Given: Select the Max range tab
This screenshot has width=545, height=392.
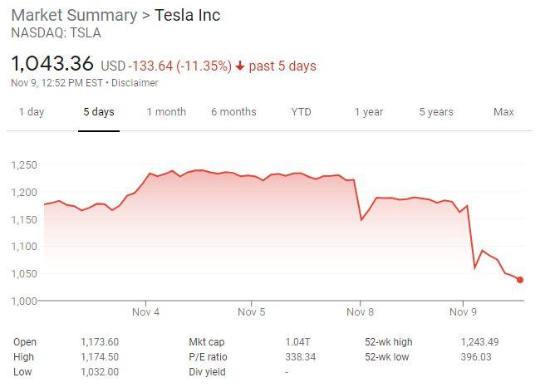Looking at the screenshot, I should click(x=503, y=112).
